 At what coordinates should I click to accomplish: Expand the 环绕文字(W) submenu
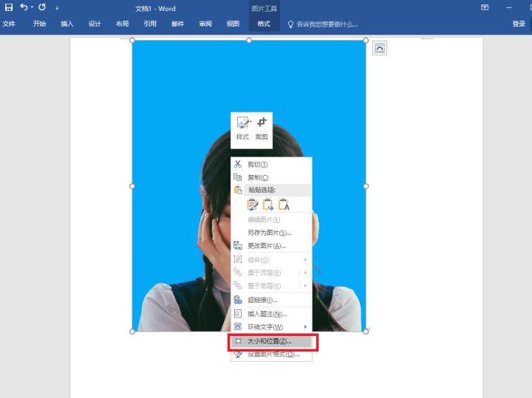click(x=271, y=327)
